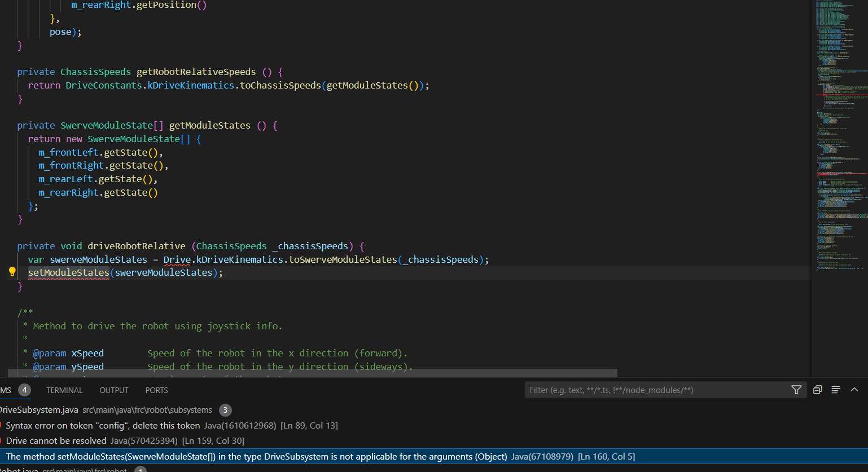Open the 'Drive cannot be resolved' problem
868x472 pixels.
pyautogui.click(x=56, y=441)
